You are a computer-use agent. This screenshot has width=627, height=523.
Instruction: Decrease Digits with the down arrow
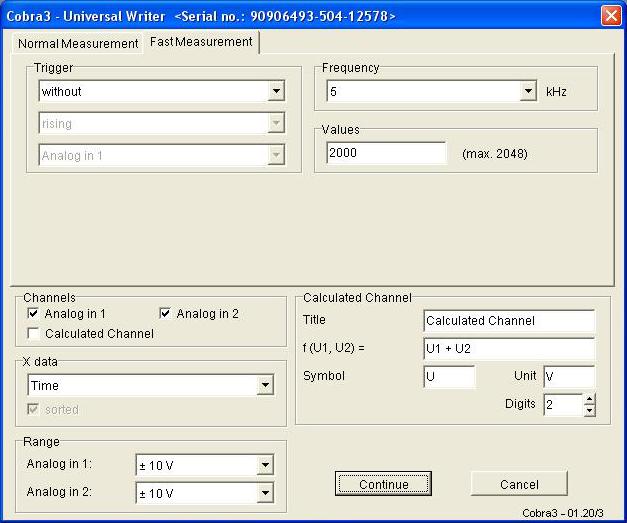[x=589, y=411]
